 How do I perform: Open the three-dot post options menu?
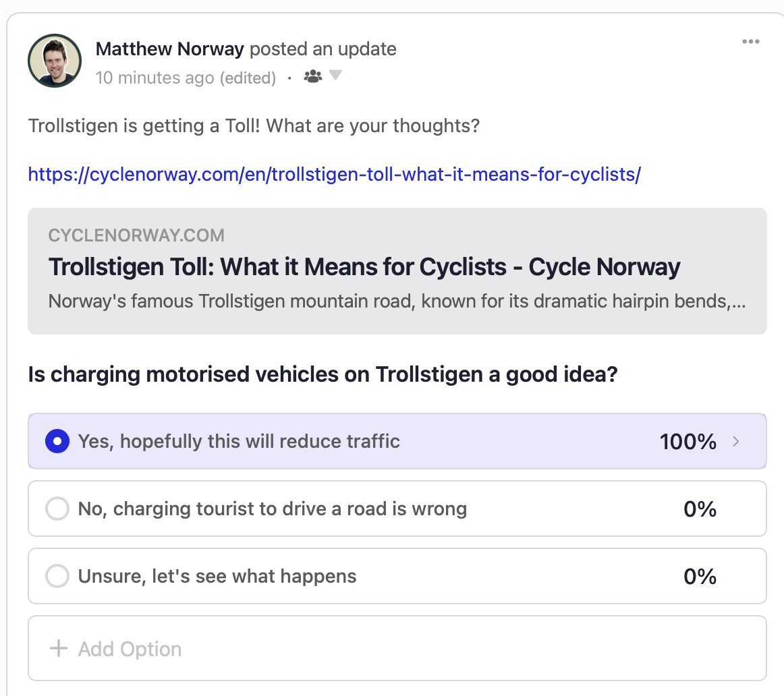[750, 41]
